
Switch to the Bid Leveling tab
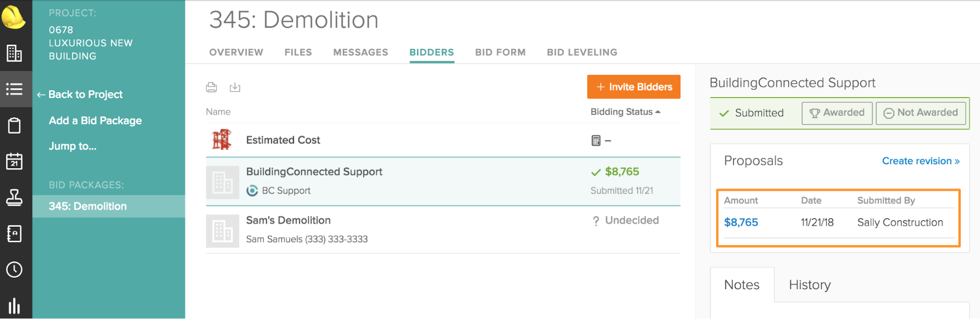coord(582,52)
